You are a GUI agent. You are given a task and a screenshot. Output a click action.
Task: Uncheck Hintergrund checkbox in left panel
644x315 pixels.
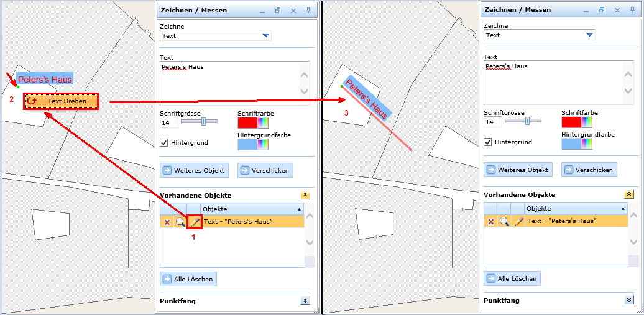pos(165,142)
